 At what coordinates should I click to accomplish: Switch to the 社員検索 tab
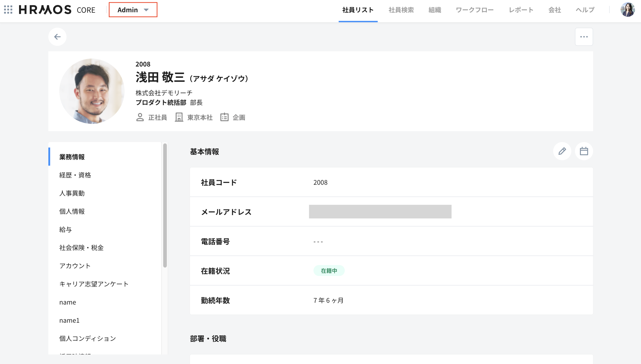click(x=401, y=10)
